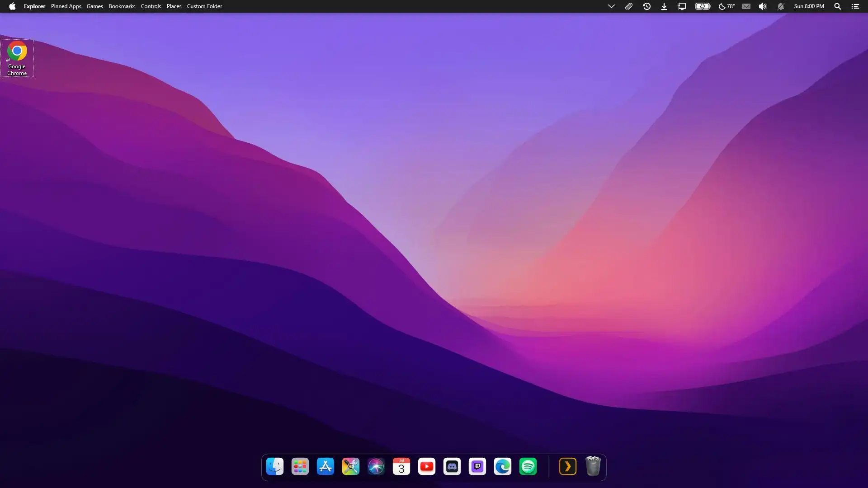Open Finder from the dock
Viewport: 868px width, 488px height.
[x=275, y=466]
